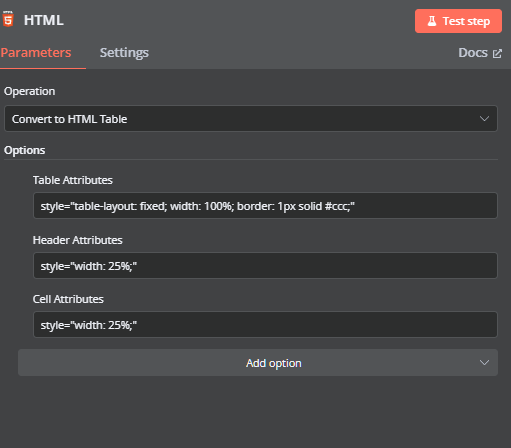This screenshot has width=511, height=448.
Task: Click the HTML5 node icon
Action: pos(8,19)
